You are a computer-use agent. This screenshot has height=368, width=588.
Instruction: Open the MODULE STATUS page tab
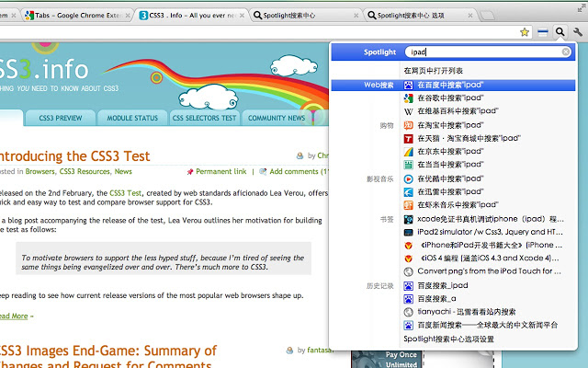[132, 118]
